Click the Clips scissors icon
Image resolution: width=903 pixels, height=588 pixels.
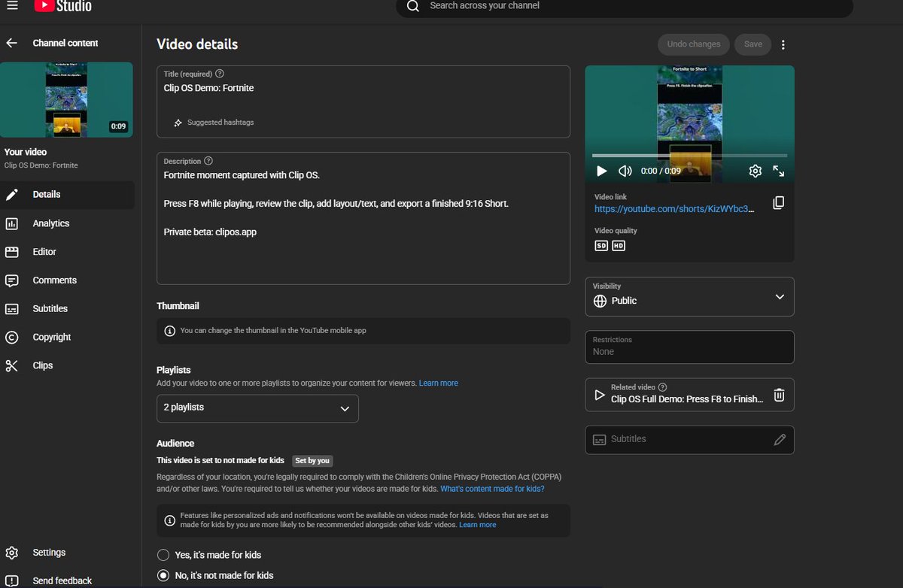(x=12, y=365)
